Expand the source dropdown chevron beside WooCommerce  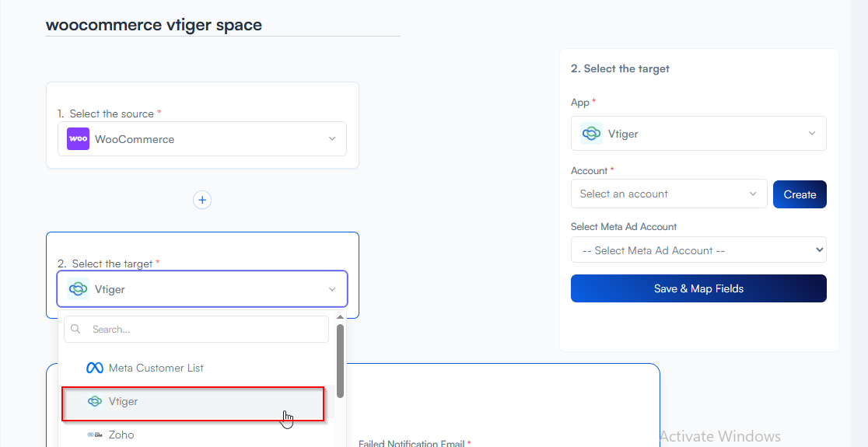pyautogui.click(x=332, y=139)
